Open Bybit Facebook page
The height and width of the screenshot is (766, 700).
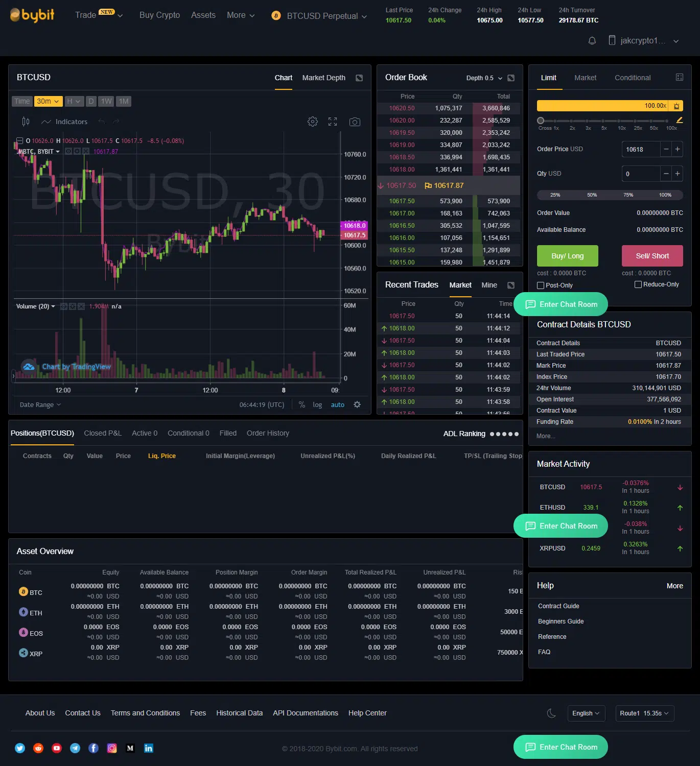coord(94,748)
